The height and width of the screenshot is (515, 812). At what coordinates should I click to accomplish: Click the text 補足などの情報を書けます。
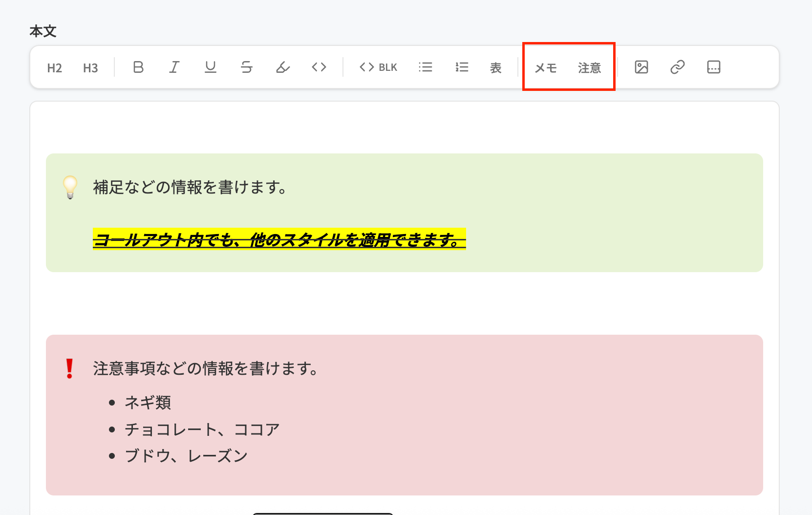tap(191, 187)
